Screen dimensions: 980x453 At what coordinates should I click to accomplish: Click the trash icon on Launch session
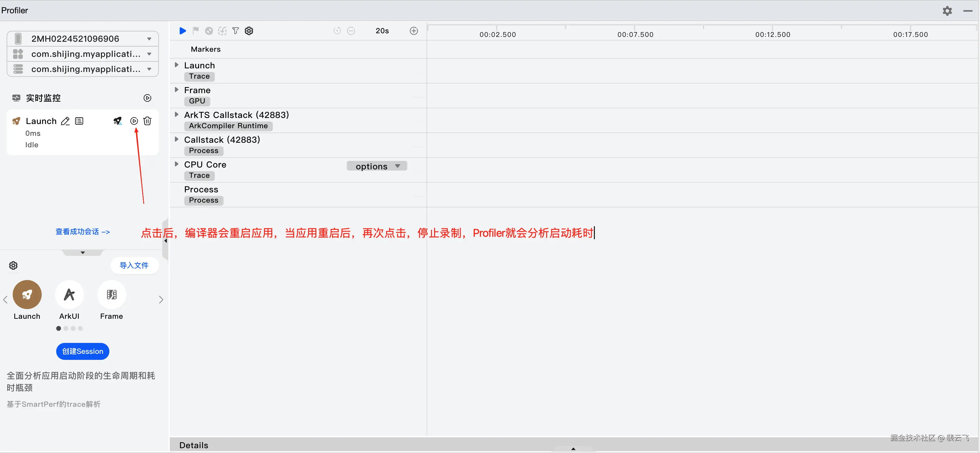click(x=147, y=121)
